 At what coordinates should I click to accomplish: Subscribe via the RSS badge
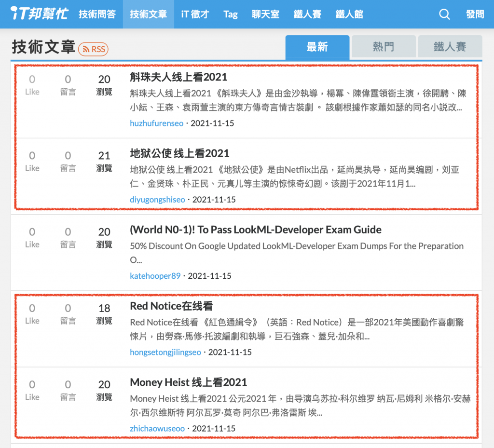point(93,49)
